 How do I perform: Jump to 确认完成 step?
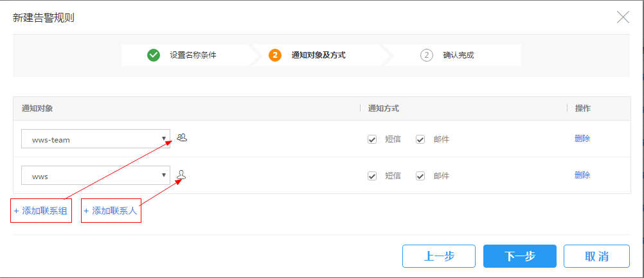(x=458, y=55)
